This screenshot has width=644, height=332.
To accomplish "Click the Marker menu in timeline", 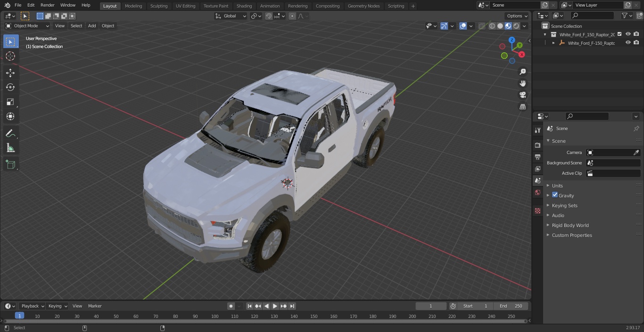I will (x=95, y=306).
